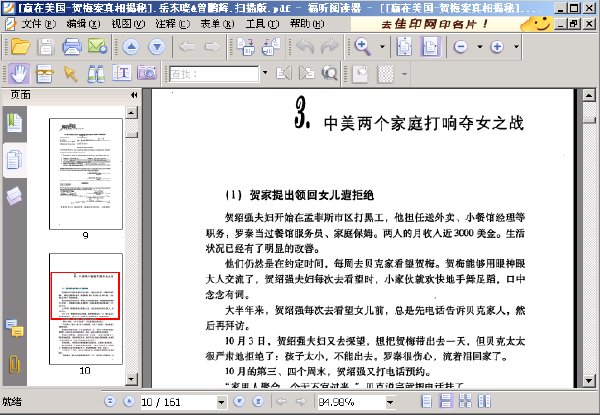
Task: Open search with the binoculars icon
Action: click(95, 73)
